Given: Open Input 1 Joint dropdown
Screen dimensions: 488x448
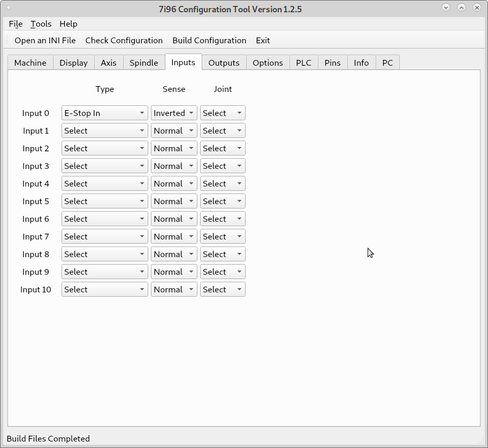Looking at the screenshot, I should point(223,130).
